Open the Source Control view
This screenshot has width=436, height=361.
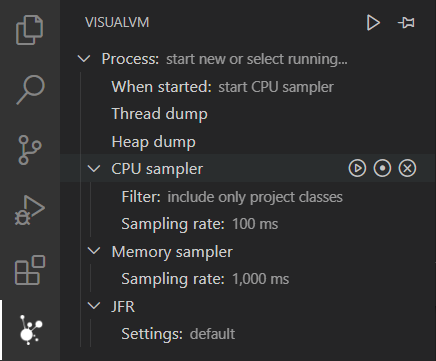tap(29, 150)
